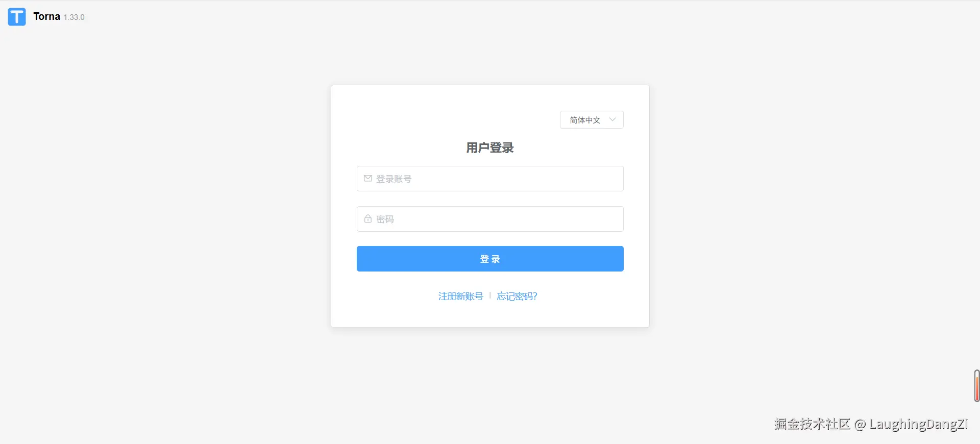
Task: Click the chevron arrow beside 简体中文
Action: (612, 120)
